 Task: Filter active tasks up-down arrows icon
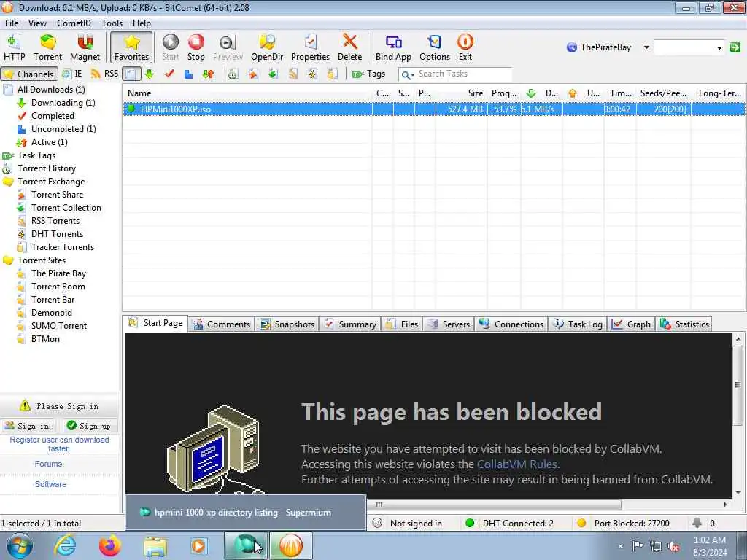tap(208, 74)
